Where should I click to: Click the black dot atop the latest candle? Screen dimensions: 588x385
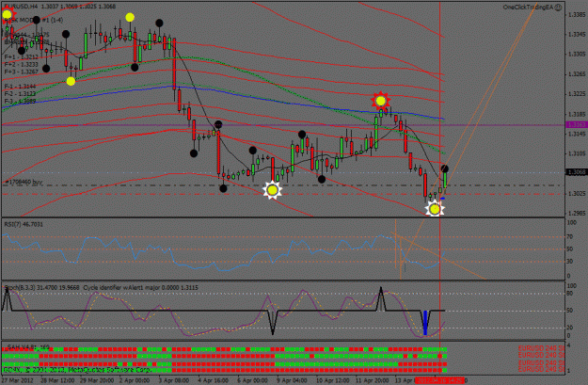pos(445,168)
